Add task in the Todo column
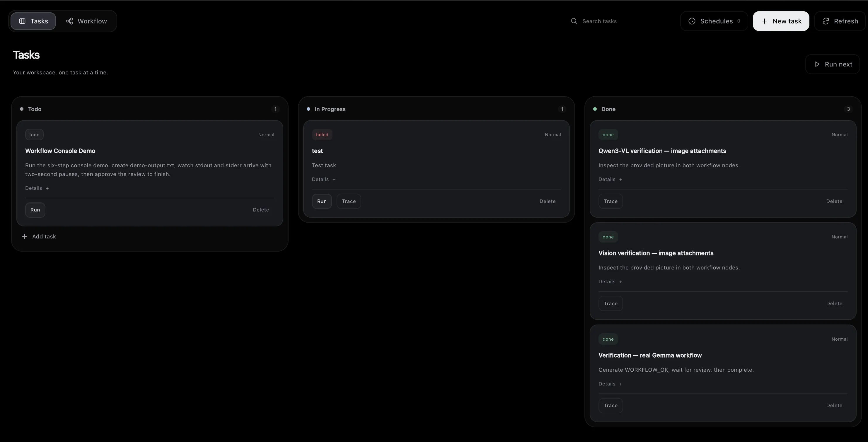Screen dimensions: 868x442 coord(39,236)
